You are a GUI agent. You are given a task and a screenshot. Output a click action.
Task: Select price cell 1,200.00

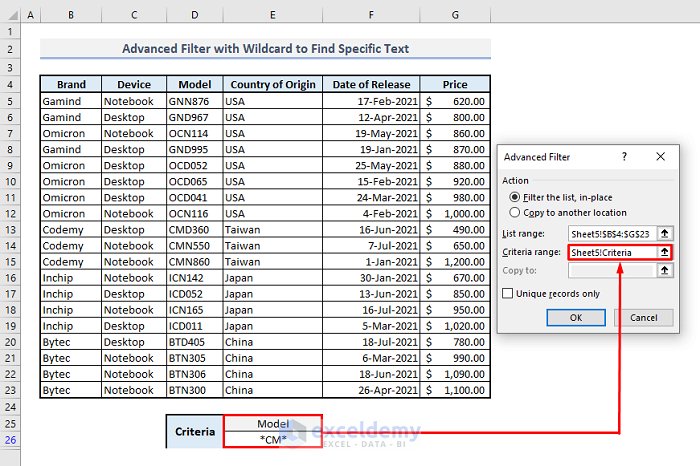(455, 262)
